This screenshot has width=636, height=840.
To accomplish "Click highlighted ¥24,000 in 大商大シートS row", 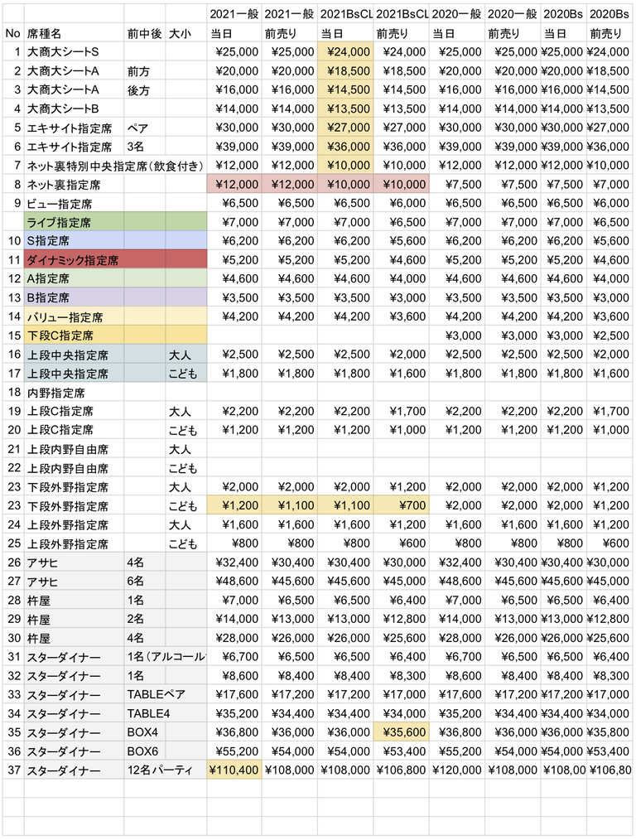I will tap(346, 52).
